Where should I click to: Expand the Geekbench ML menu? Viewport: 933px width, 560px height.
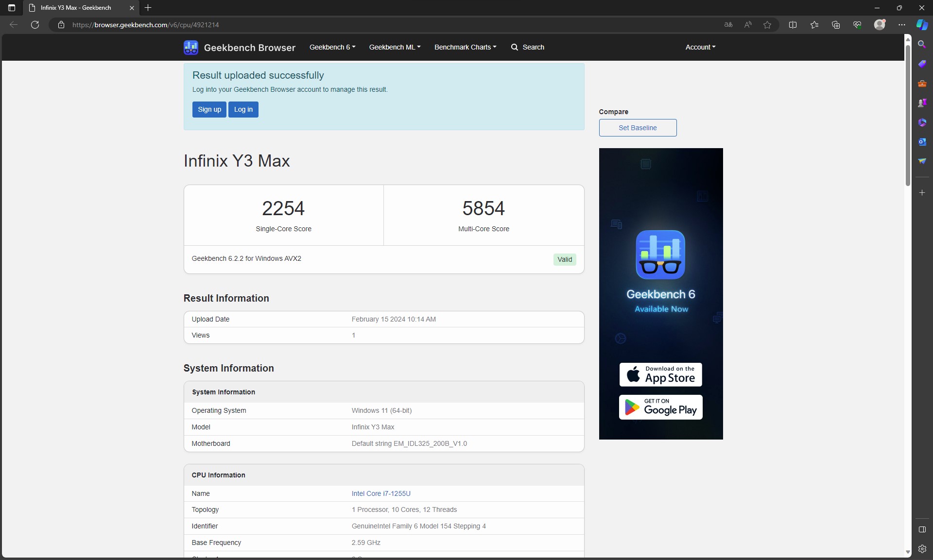pos(395,47)
